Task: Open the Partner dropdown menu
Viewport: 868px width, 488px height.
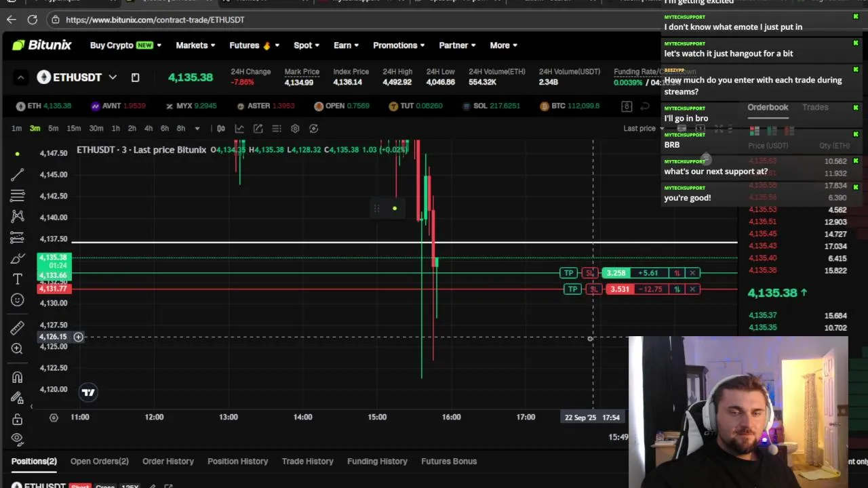Action: (x=457, y=45)
